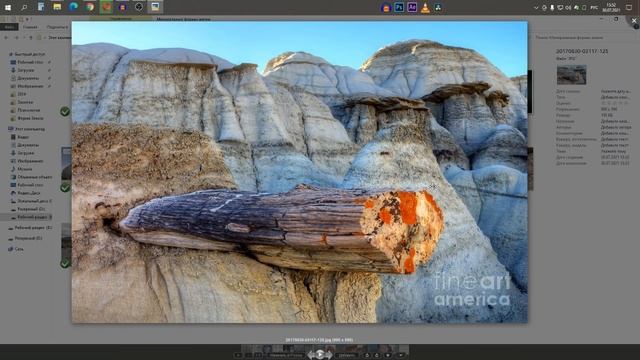The height and width of the screenshot is (360, 640).
Task: Open Объемные объекты in the tree
Action: (x=31, y=177)
